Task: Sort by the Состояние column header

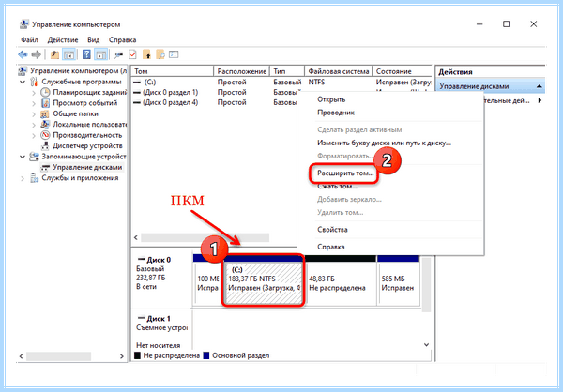Action: coord(403,71)
